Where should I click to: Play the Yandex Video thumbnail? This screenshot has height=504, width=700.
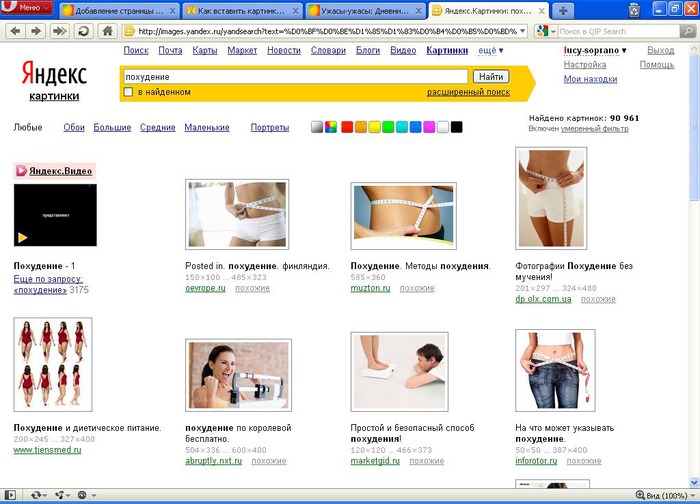pos(55,215)
